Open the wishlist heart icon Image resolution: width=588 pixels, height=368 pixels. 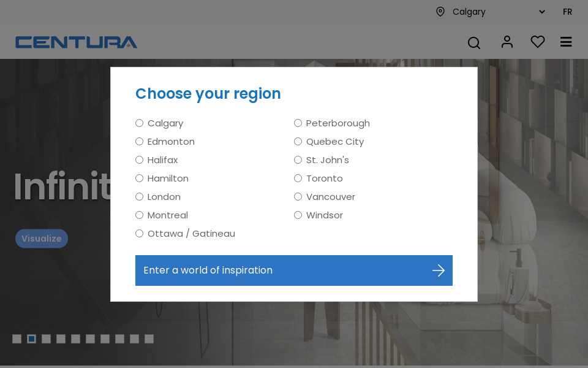coord(537,42)
